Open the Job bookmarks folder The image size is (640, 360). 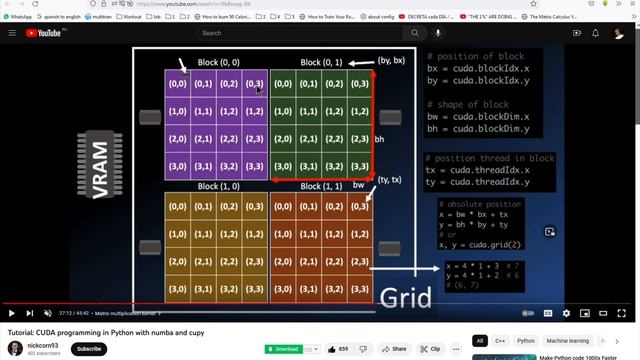153,17
